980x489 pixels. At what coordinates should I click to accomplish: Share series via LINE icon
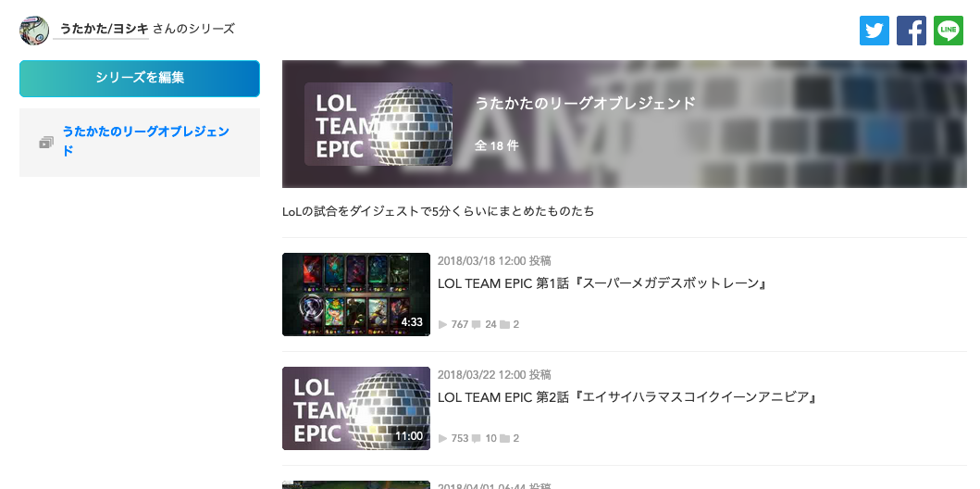click(949, 31)
